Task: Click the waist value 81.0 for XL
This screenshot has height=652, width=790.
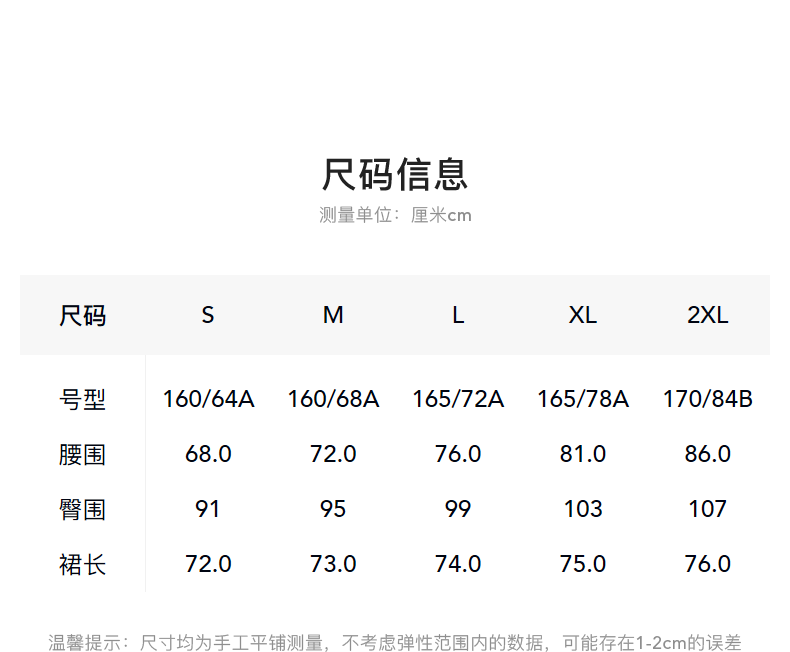Action: pyautogui.click(x=583, y=454)
